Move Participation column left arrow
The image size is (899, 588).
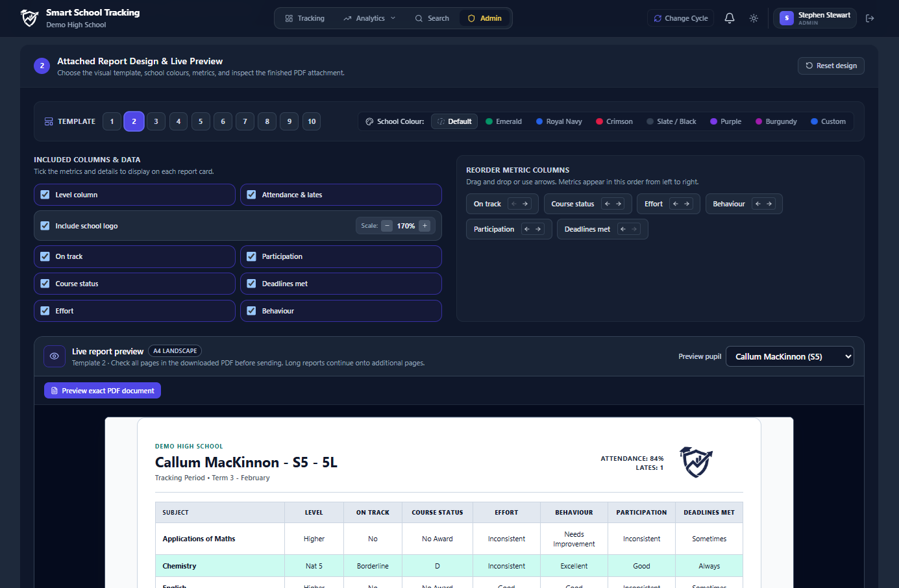click(x=527, y=229)
